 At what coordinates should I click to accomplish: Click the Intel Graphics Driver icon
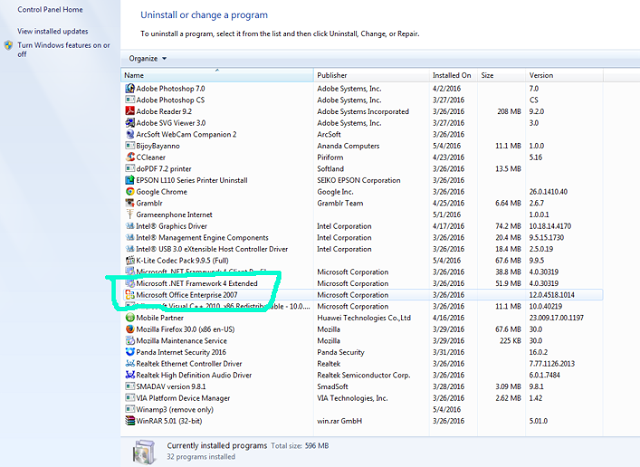(130, 226)
